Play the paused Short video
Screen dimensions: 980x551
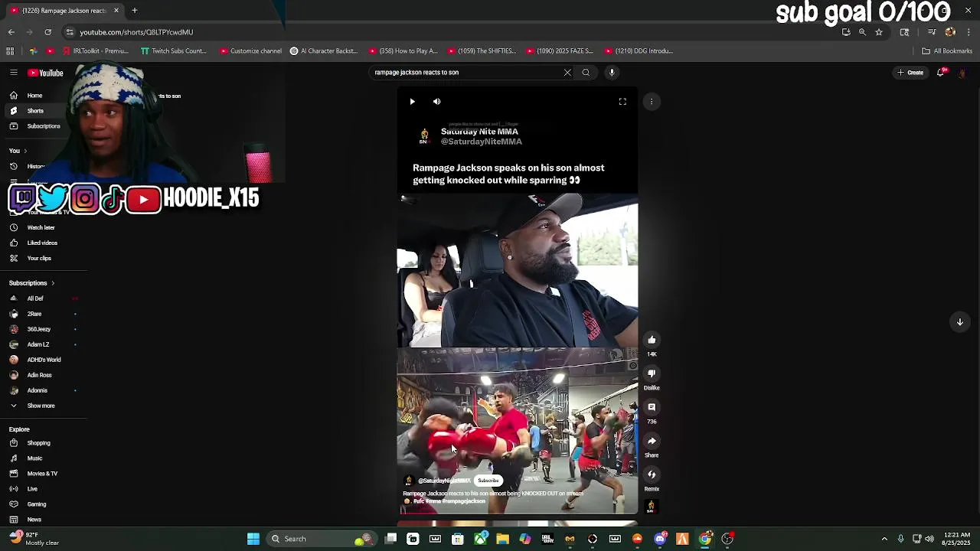(x=412, y=101)
